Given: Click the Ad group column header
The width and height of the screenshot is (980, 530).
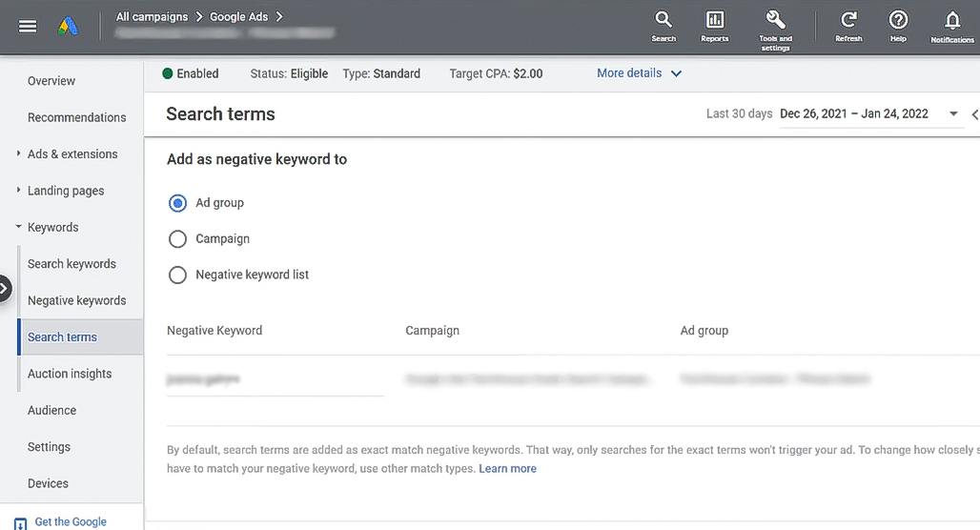Looking at the screenshot, I should point(704,331).
